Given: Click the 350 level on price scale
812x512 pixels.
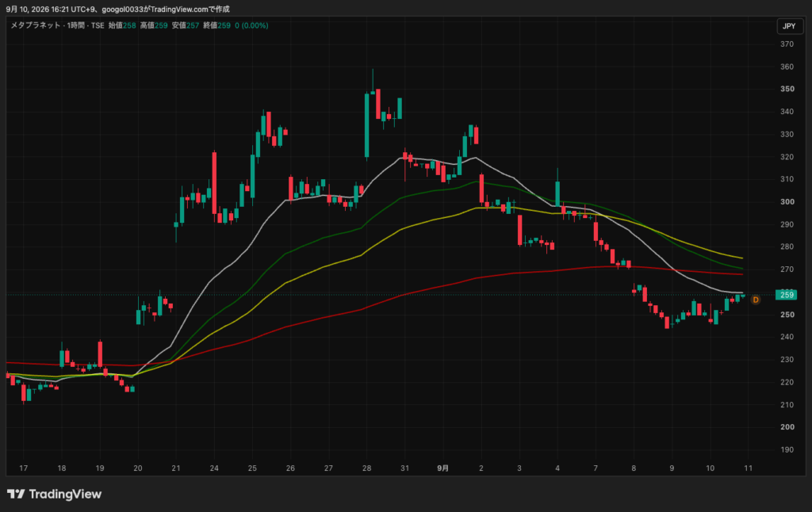Looking at the screenshot, I should tap(787, 89).
